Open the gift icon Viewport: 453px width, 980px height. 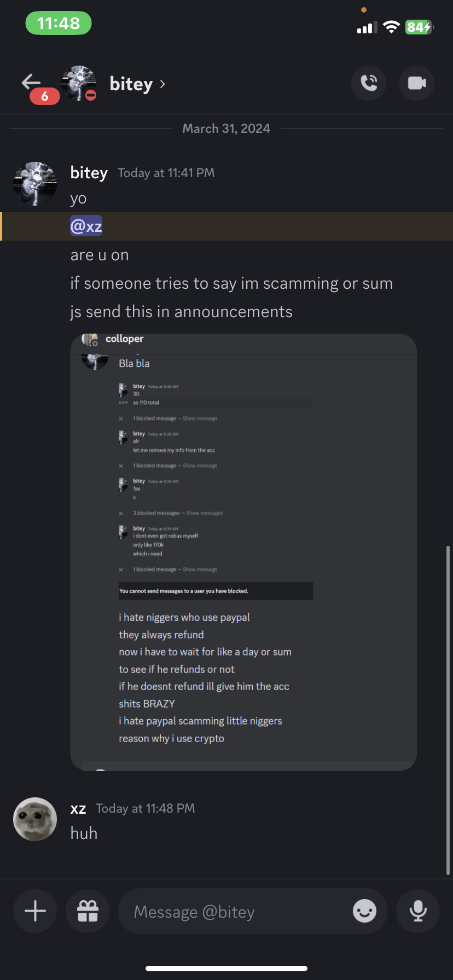point(88,911)
